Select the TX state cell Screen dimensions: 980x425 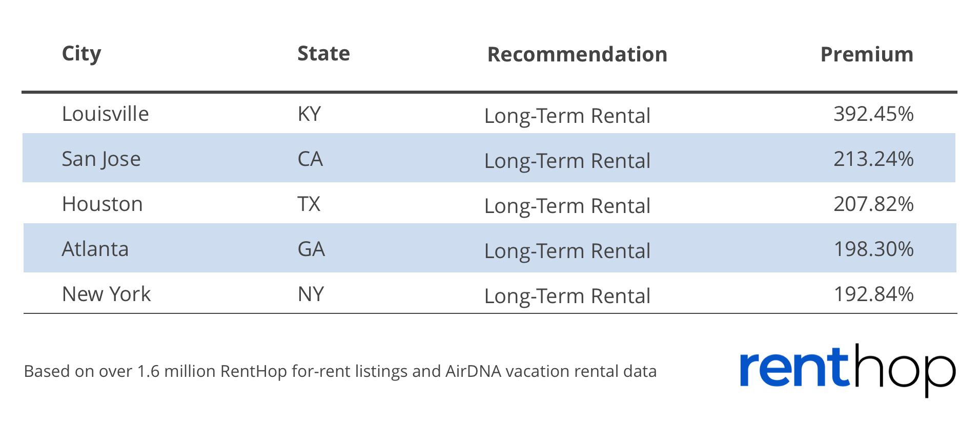tap(309, 204)
